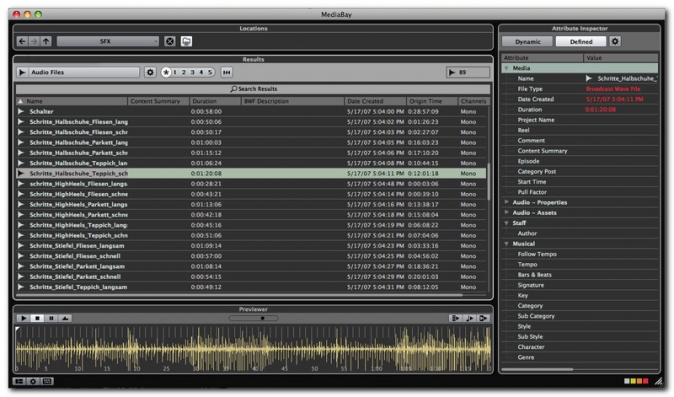Reset the rating filter with the rewind icon
Viewport: 674px width, 397px height.
pos(227,72)
